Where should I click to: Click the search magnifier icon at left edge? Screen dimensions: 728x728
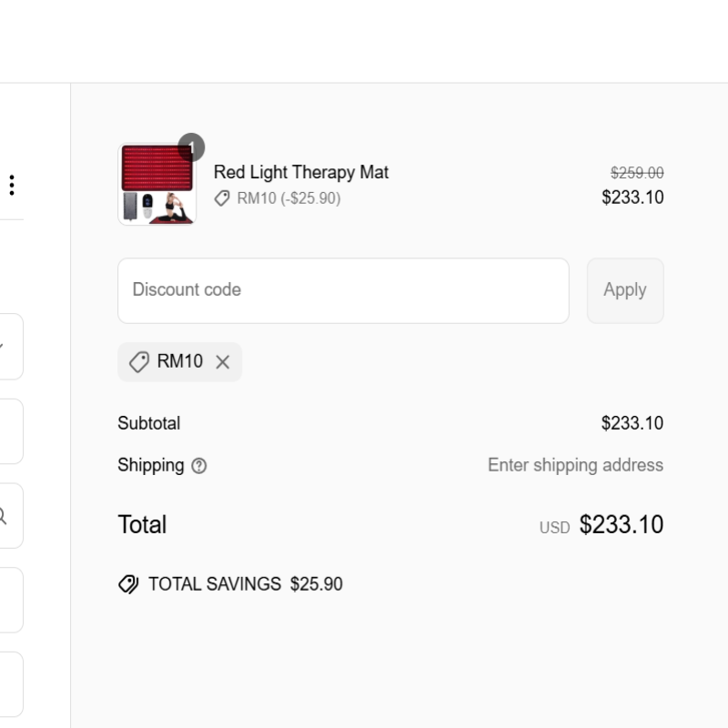pos(4,516)
